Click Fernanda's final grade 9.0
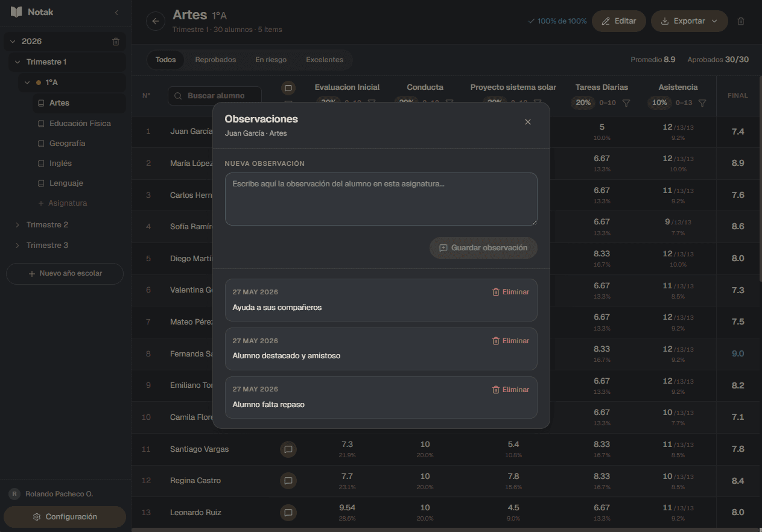Image resolution: width=762 pixels, height=532 pixels. [738, 354]
